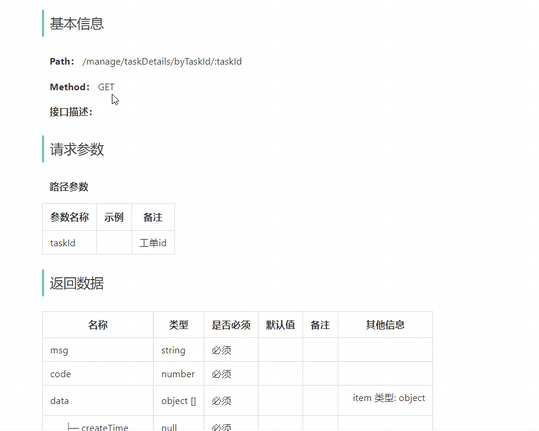Click the string type cell
The width and height of the screenshot is (539, 431).
179,350
